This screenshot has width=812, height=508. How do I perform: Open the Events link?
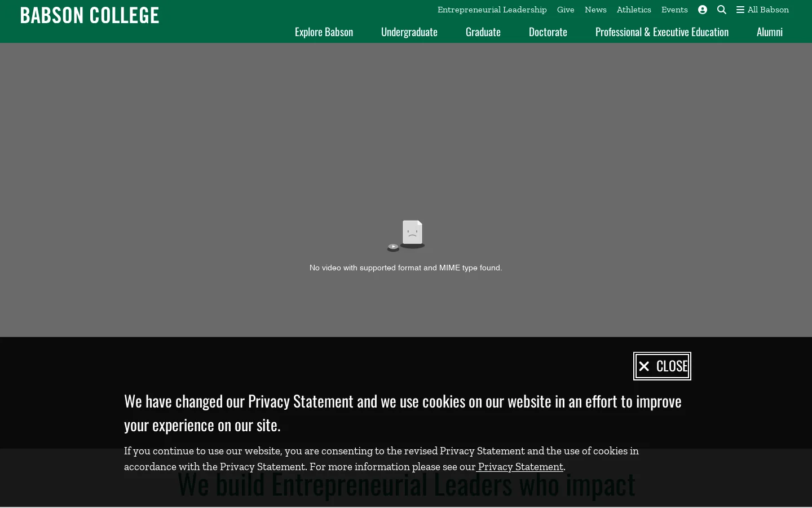[674, 10]
